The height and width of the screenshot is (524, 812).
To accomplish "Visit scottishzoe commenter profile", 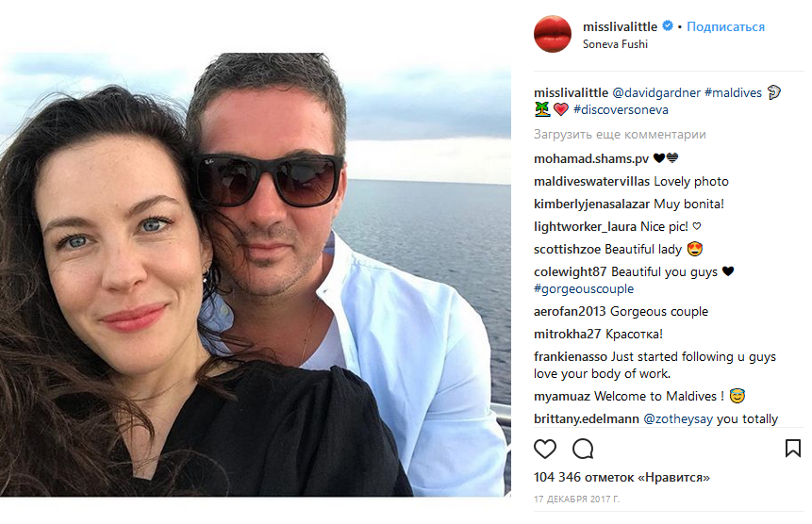I will point(567,250).
